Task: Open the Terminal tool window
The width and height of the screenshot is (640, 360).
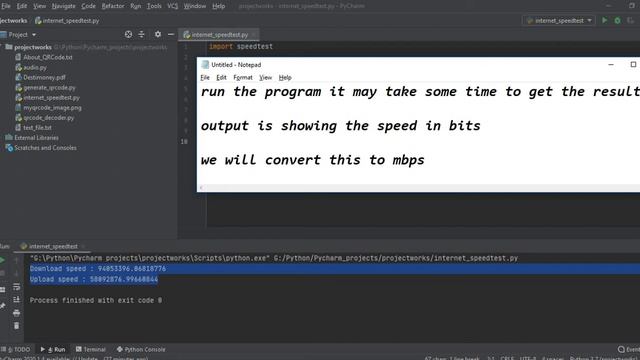Action: 91,349
